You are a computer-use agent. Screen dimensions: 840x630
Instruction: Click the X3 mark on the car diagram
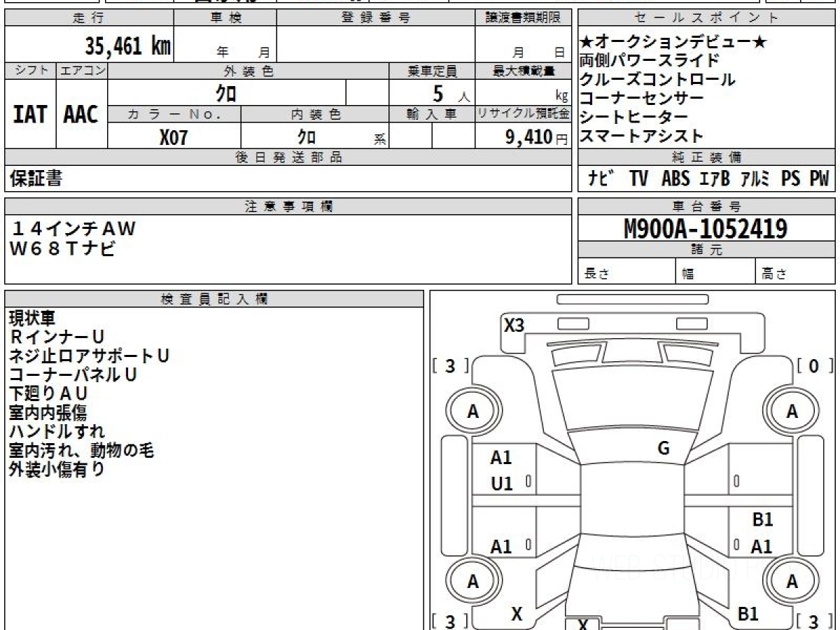tap(514, 325)
